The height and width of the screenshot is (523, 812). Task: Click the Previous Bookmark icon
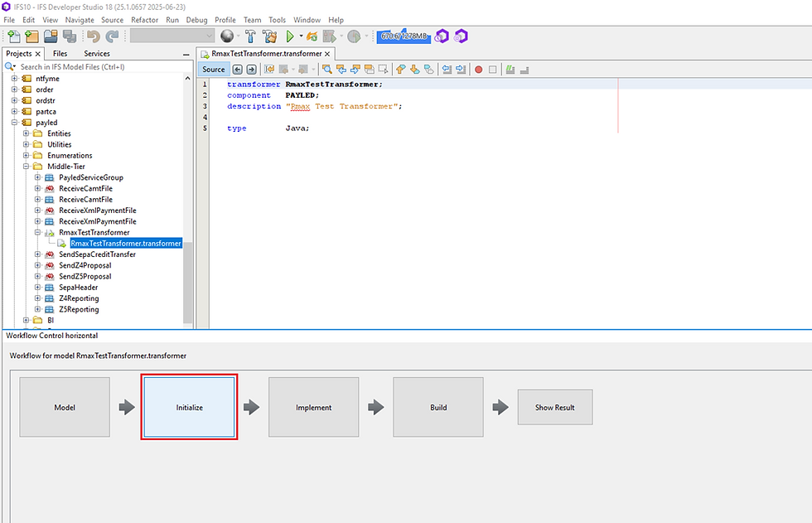point(401,70)
